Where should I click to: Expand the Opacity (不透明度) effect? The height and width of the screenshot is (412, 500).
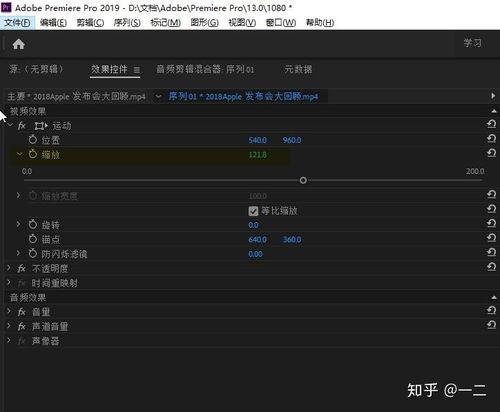coord(9,268)
